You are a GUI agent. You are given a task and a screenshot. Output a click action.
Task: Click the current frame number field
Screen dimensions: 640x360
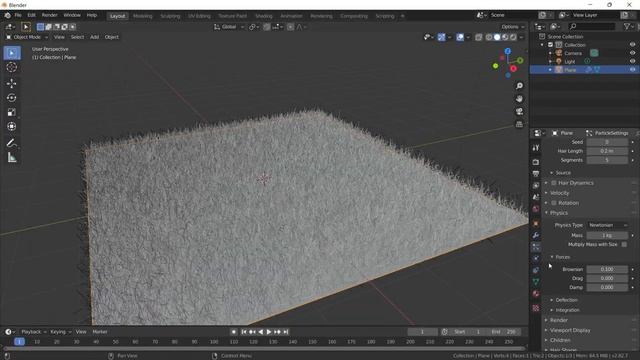tap(422, 332)
